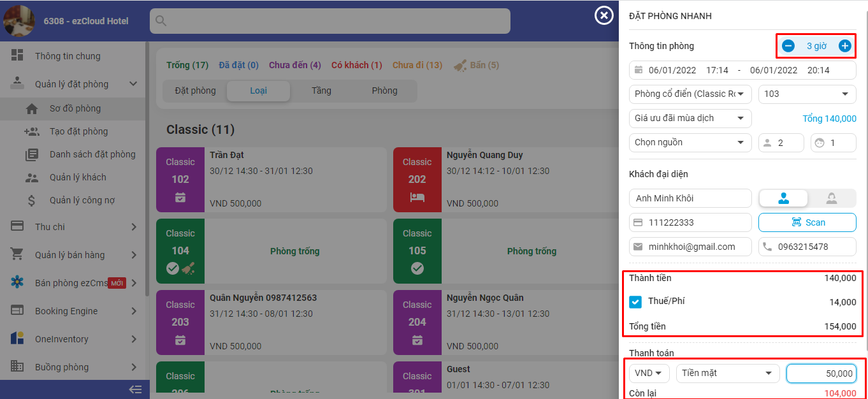Click the payment amount input field
Screen dimensions: 868x399
click(x=821, y=373)
